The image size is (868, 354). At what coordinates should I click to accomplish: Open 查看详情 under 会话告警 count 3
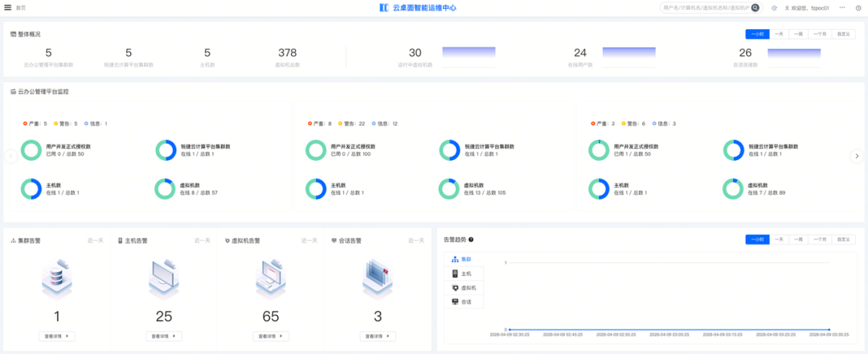[x=378, y=336]
